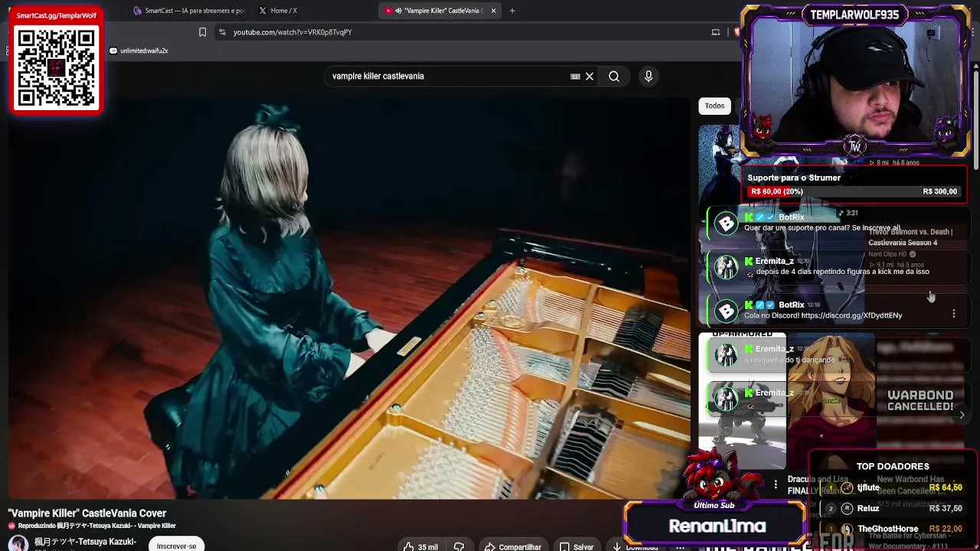Subscribe using the Inscrever-se button
Viewport: 980px width, 551px height.
[x=177, y=546]
